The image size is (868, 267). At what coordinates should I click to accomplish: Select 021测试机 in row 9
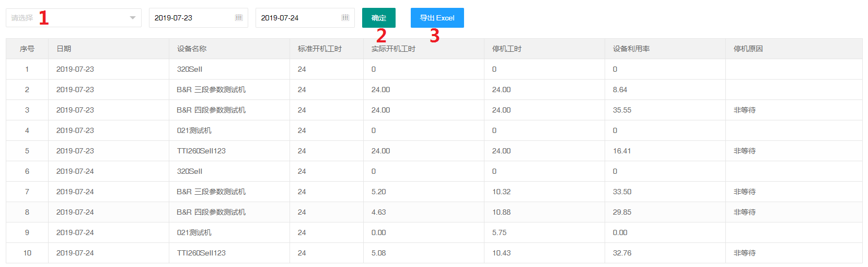coord(194,232)
